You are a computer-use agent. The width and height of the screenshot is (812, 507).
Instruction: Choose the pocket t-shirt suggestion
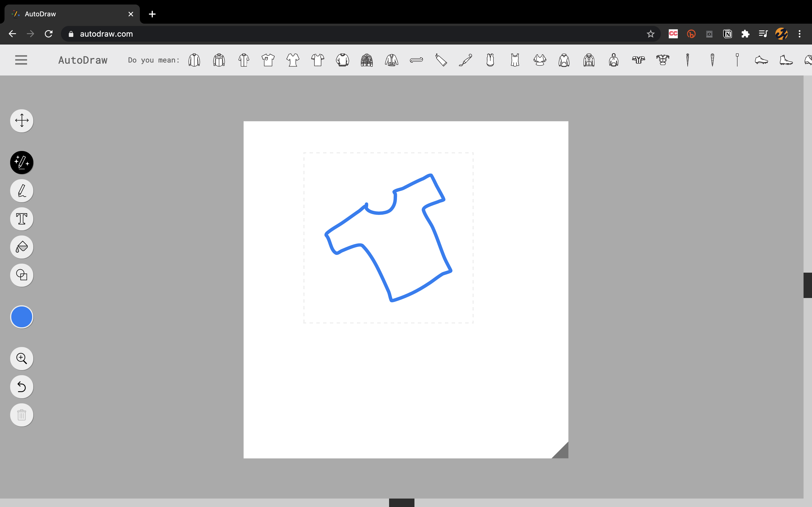[268, 60]
